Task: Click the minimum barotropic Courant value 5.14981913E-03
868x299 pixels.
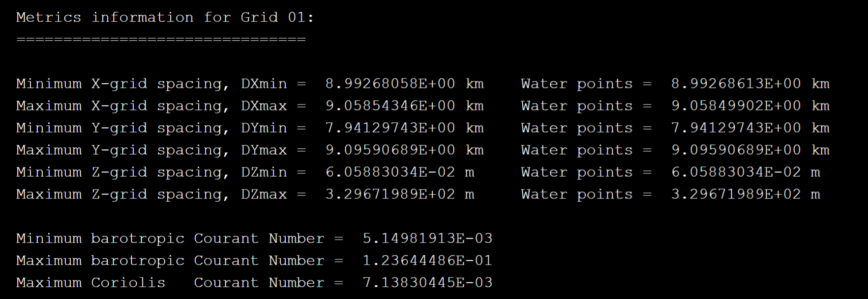Action: (x=427, y=239)
